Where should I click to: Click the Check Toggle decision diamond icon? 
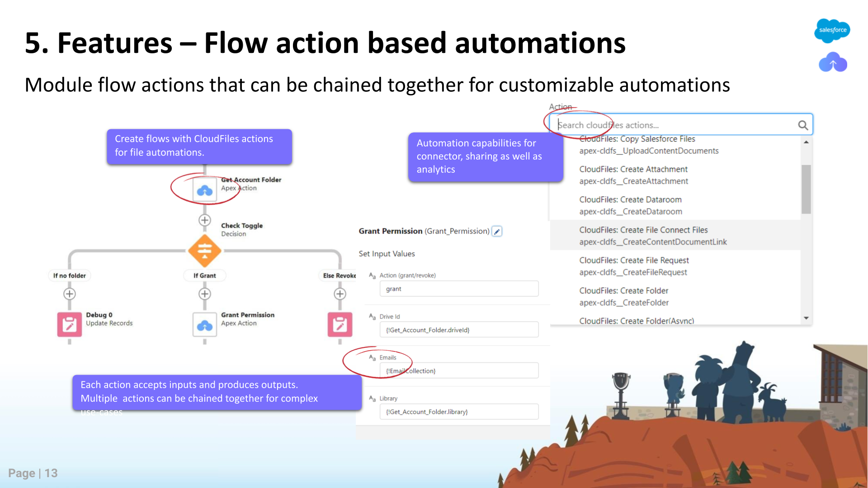[205, 250]
